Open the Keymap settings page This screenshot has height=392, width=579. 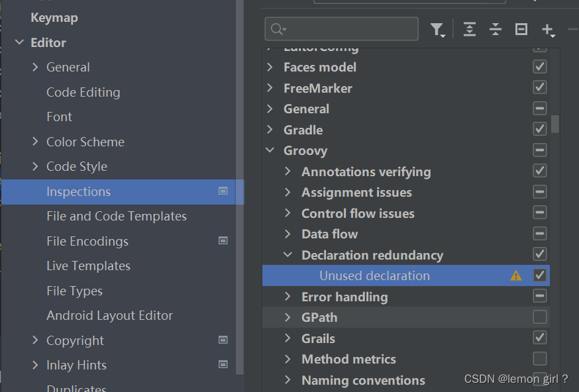[54, 18]
